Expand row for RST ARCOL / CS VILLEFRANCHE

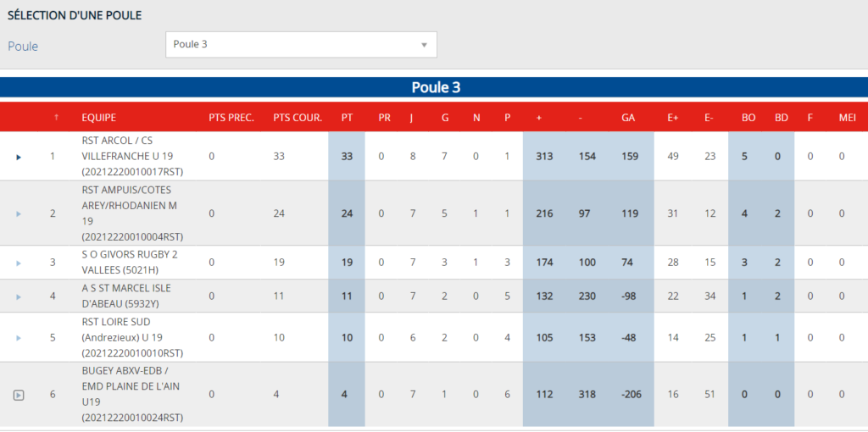[x=19, y=157]
